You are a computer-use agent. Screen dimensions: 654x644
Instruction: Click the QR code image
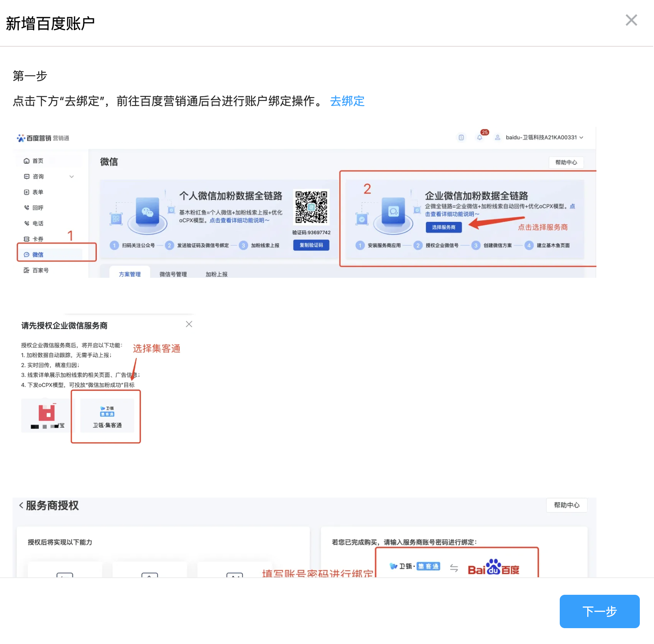(x=311, y=207)
